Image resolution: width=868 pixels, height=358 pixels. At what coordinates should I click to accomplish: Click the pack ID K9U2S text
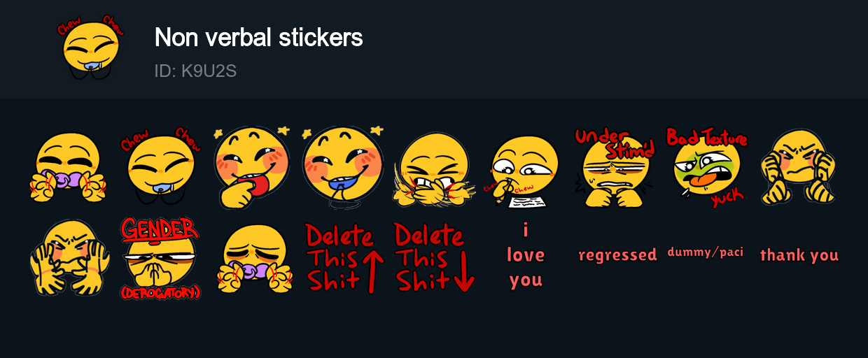click(195, 71)
